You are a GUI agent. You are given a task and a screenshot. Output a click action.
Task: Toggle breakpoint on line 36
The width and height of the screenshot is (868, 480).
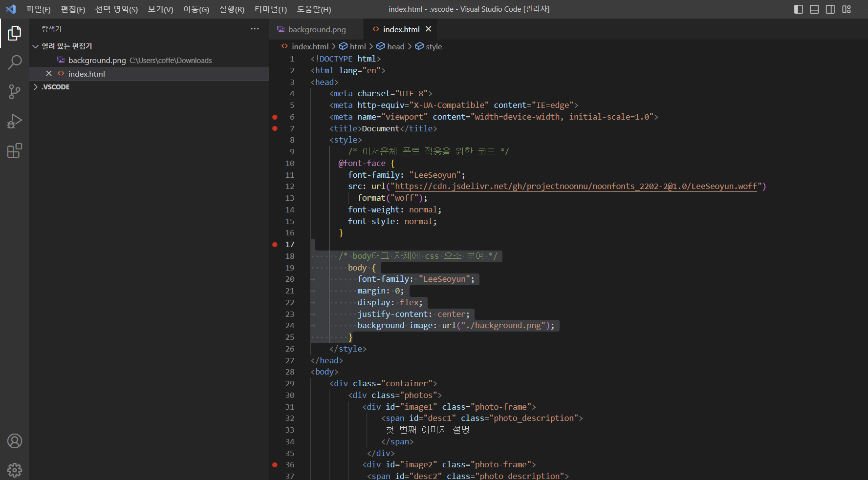point(275,465)
